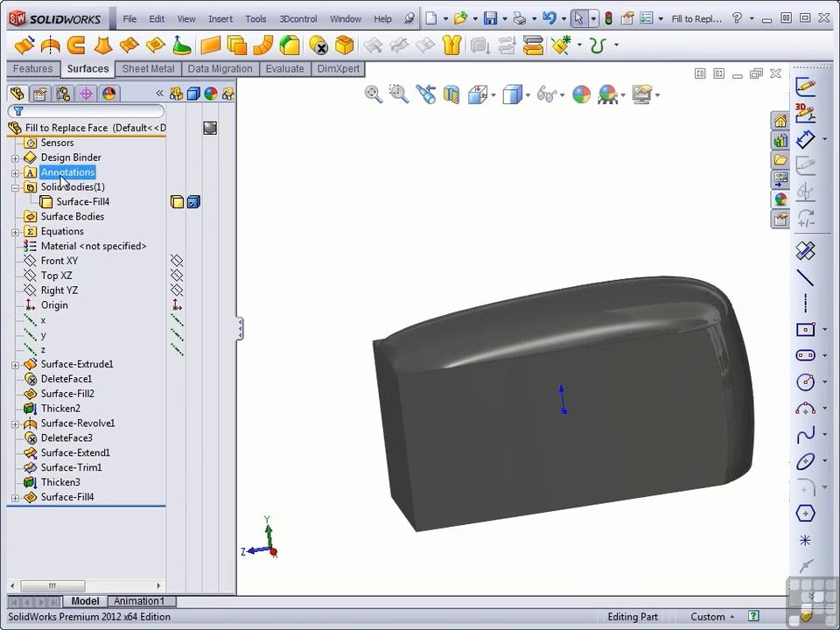This screenshot has height=630, width=840.
Task: Toggle Origin visibility in display pane
Action: 177,305
